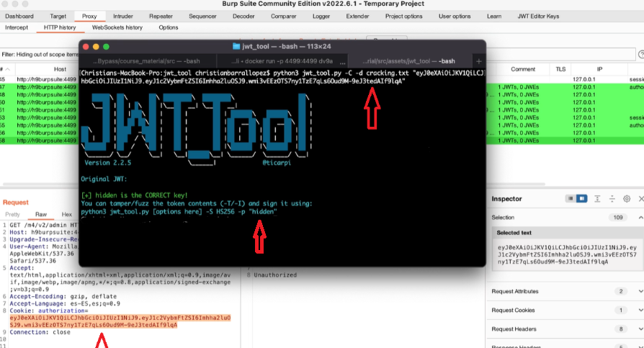This screenshot has height=348, width=644.
Task: Minimize terminal with the yellow button
Action: tap(96, 47)
